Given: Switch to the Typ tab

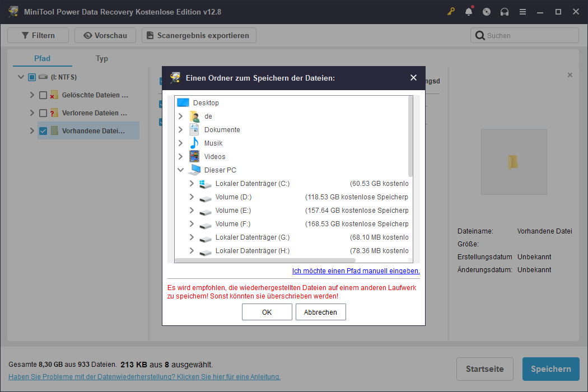Looking at the screenshot, I should point(102,58).
